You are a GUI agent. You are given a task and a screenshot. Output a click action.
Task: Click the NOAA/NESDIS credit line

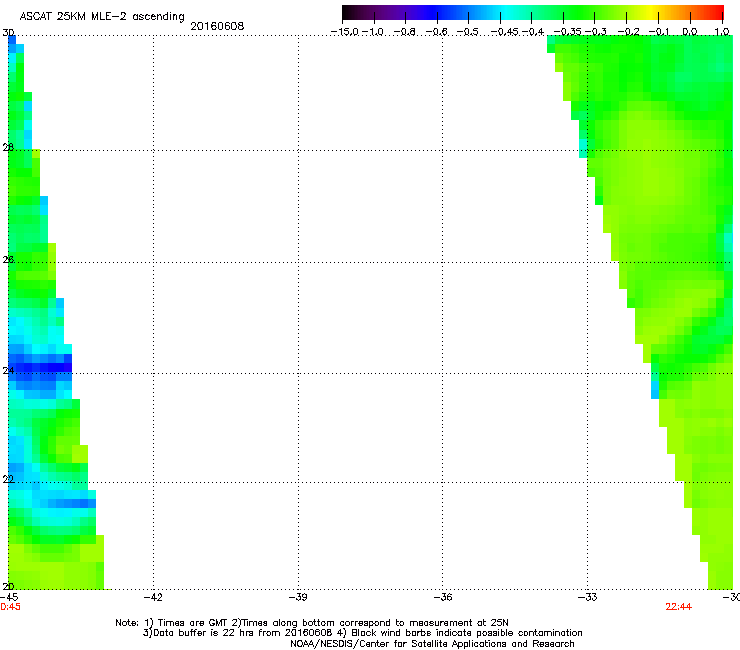tap(432, 644)
